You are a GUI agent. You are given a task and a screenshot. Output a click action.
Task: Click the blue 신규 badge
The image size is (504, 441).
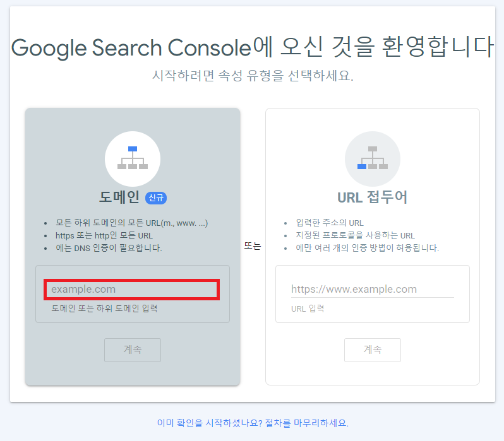(x=156, y=198)
